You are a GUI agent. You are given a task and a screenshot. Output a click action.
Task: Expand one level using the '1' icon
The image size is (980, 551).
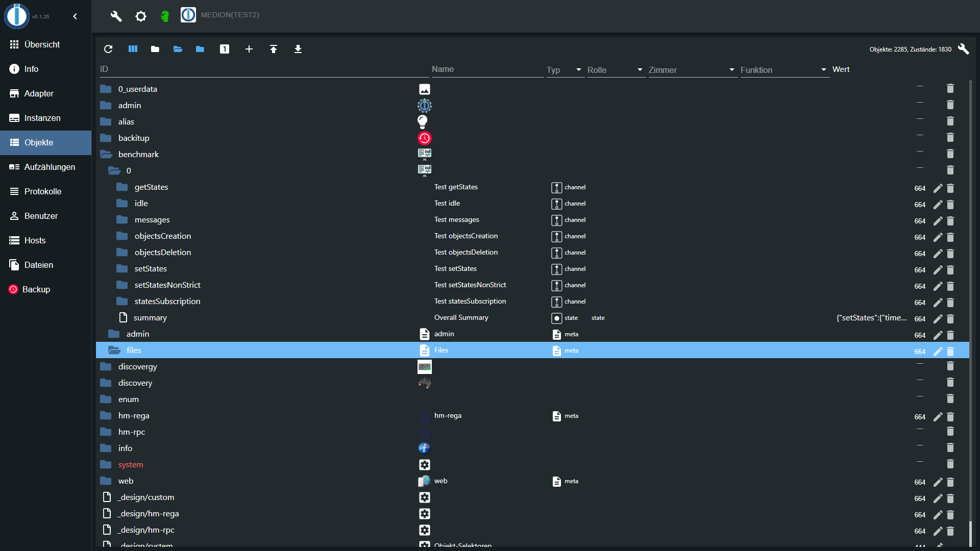224,49
